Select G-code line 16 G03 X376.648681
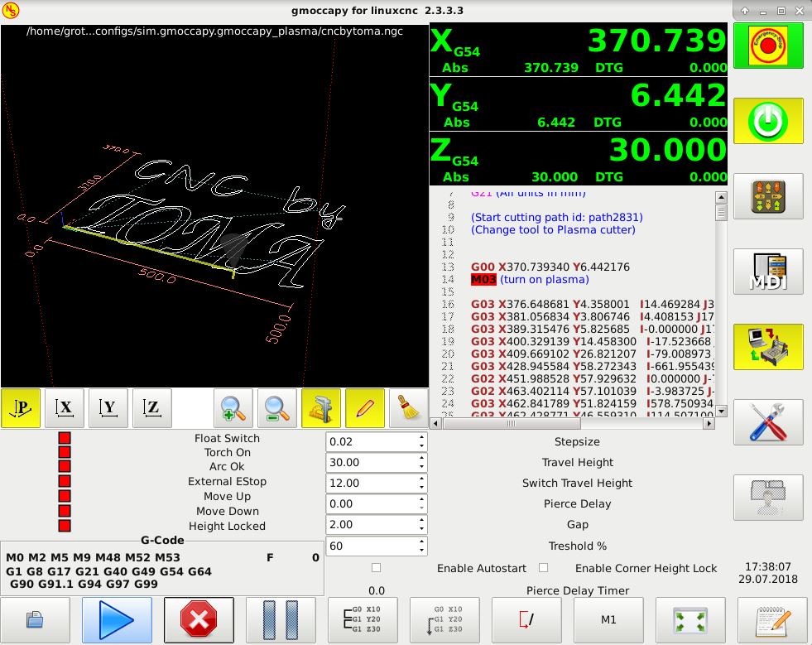 pos(593,304)
